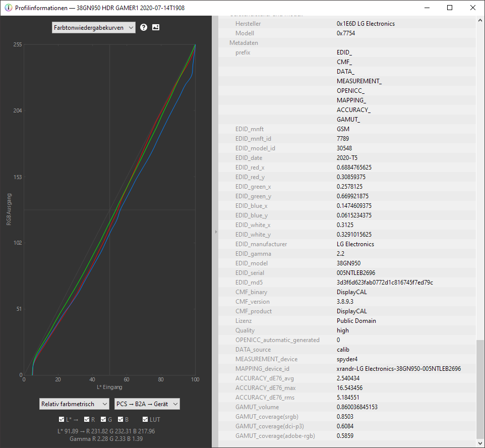This screenshot has height=448, width=485.
Task: Click the OPENICC_ prefix value
Action: (x=351, y=91)
